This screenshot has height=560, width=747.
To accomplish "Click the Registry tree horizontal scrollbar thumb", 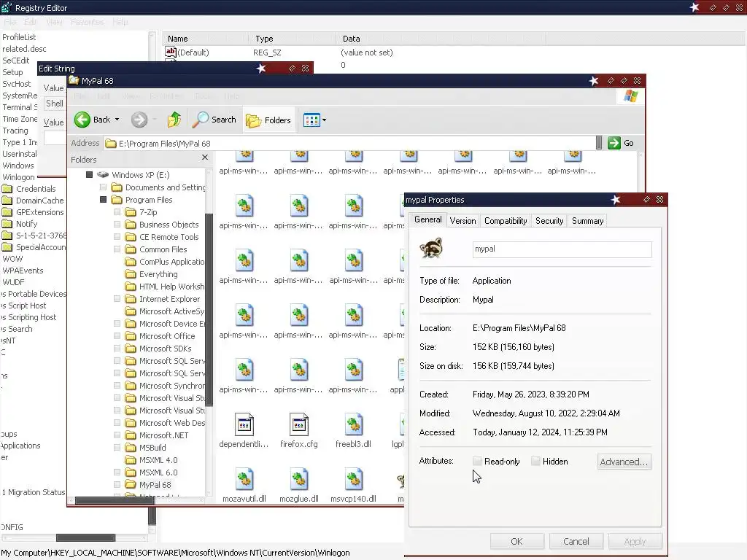I will click(86, 537).
